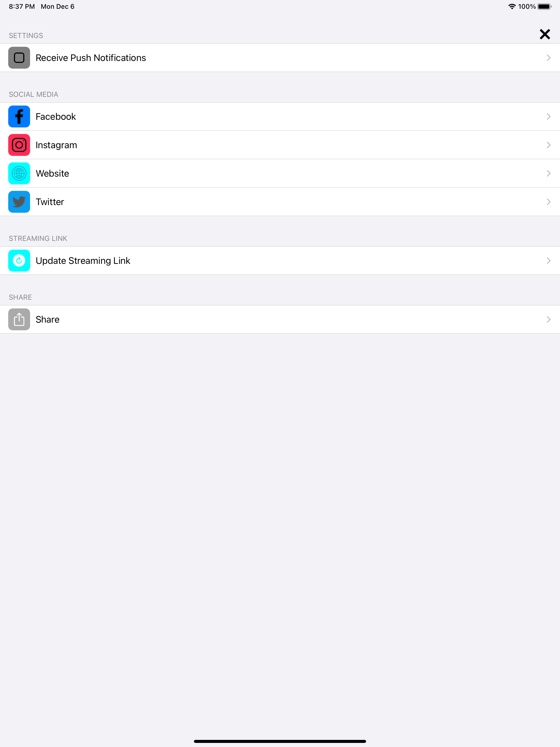
Task: Tap the push notifications checkbox icon
Action: 19,58
